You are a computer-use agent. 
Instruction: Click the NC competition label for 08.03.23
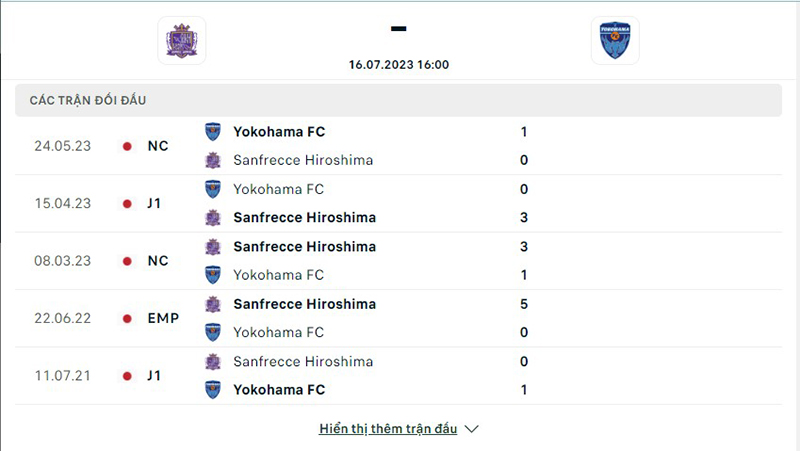[158, 261]
